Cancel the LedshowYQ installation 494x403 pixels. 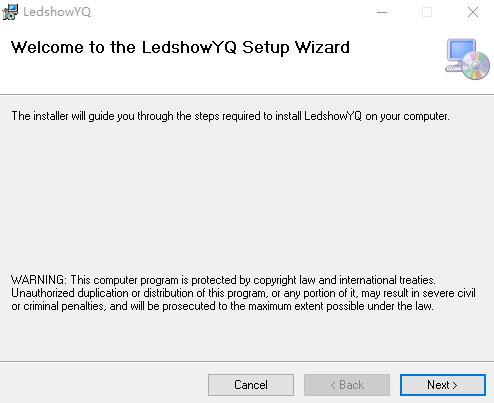[x=251, y=385]
